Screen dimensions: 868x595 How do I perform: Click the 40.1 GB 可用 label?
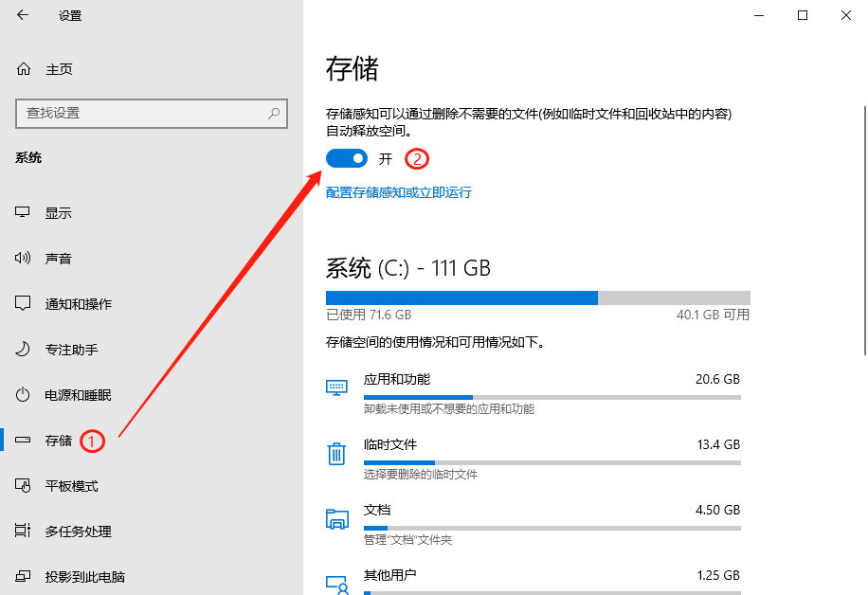pos(713,315)
